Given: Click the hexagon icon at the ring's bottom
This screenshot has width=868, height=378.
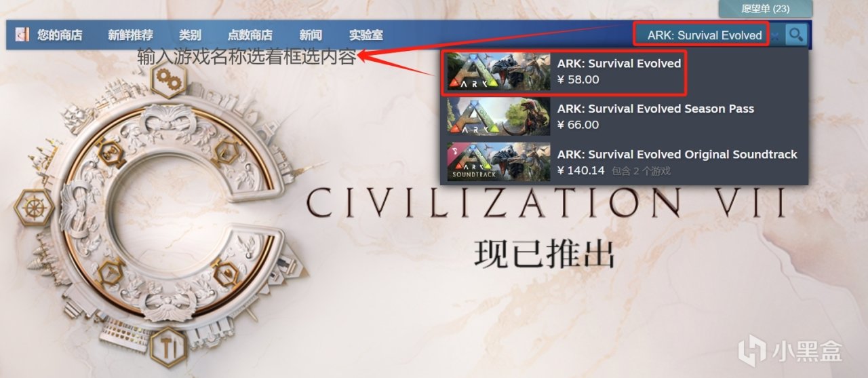Looking at the screenshot, I should pyautogui.click(x=165, y=343).
